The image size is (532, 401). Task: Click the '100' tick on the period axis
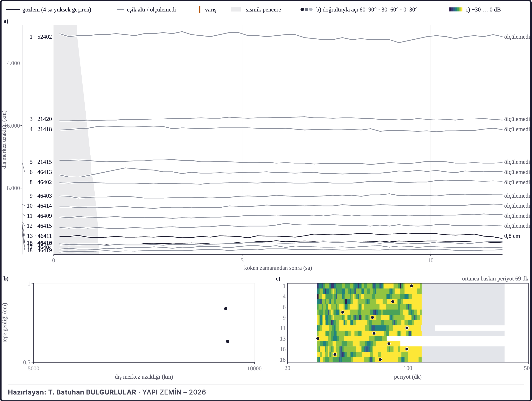(408, 368)
